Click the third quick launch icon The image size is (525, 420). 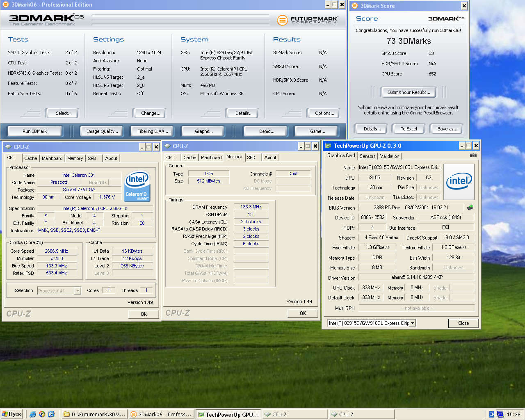click(51, 414)
